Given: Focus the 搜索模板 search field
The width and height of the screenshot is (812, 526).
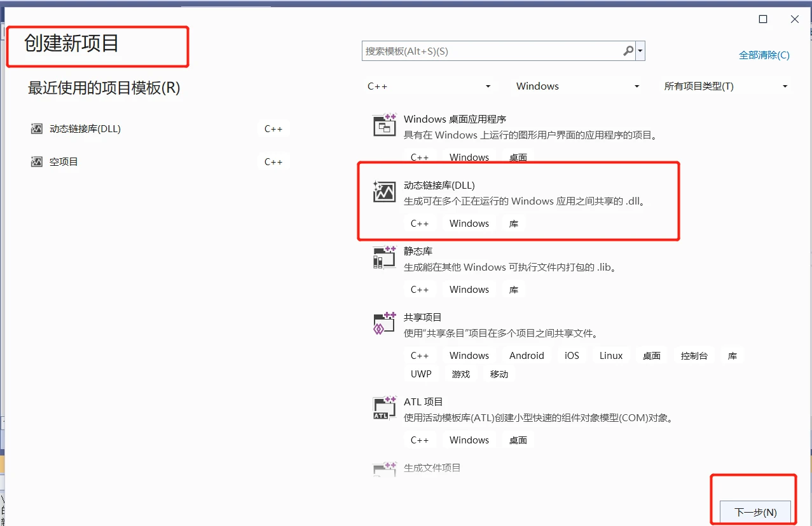Looking at the screenshot, I should coord(490,51).
